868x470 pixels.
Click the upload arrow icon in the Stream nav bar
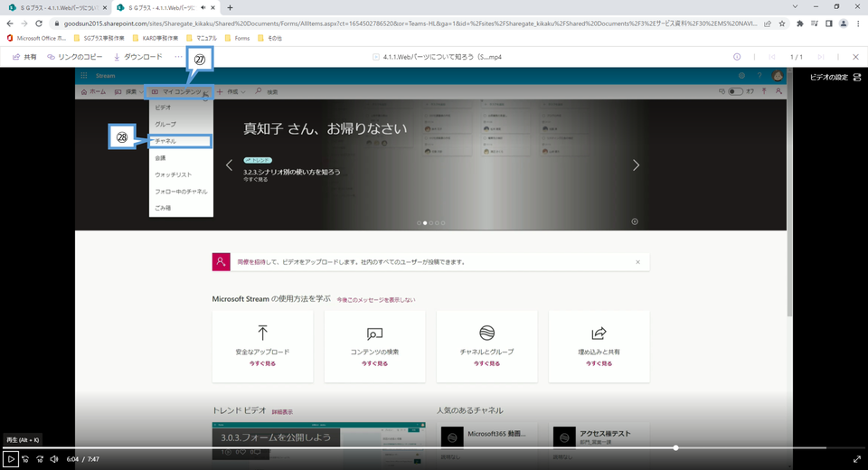pyautogui.click(x=764, y=91)
